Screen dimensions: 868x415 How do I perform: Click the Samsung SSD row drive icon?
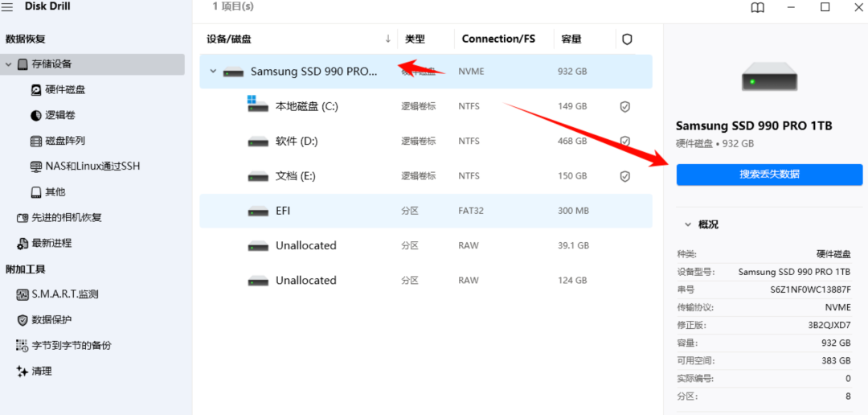click(234, 72)
